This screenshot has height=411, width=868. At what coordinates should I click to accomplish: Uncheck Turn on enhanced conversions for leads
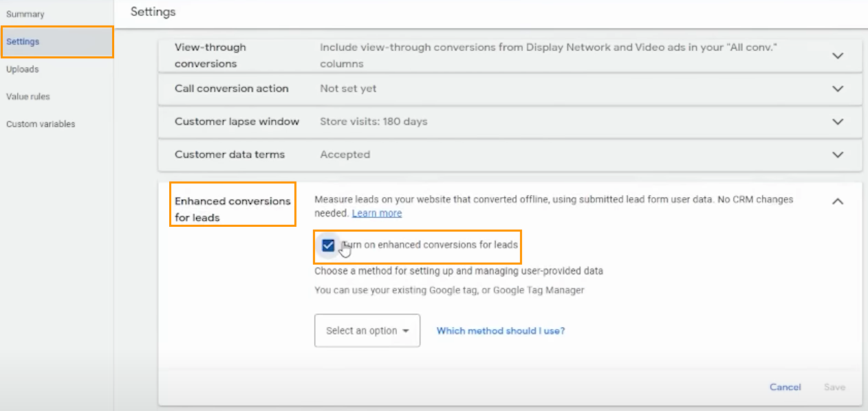pyautogui.click(x=328, y=245)
